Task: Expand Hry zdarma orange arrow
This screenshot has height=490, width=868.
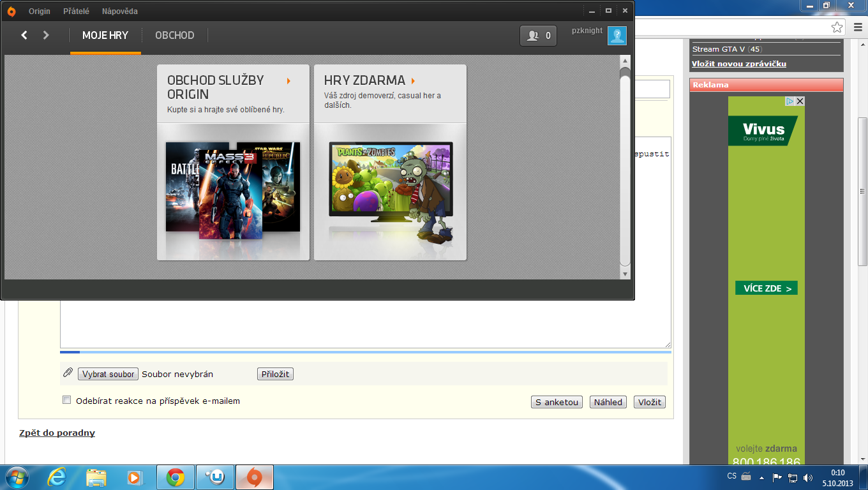Action: pyautogui.click(x=414, y=81)
